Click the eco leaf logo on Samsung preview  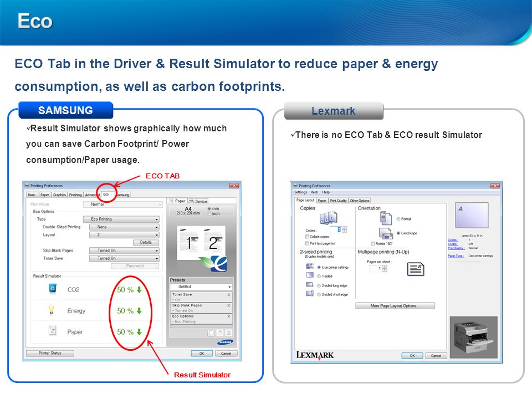[x=214, y=264]
